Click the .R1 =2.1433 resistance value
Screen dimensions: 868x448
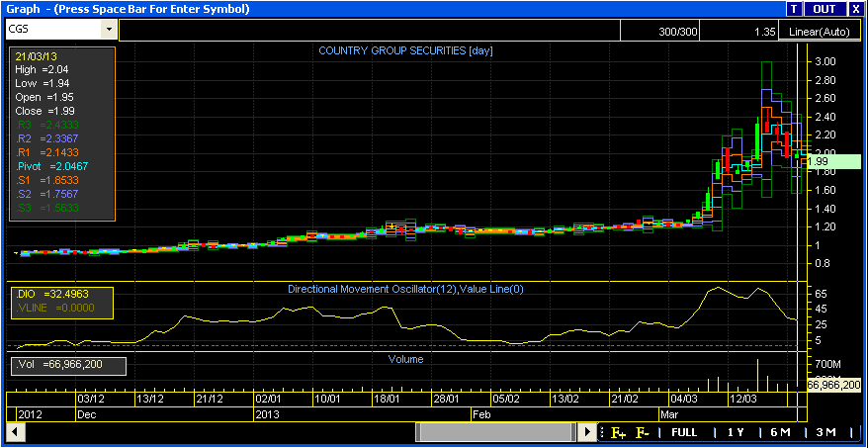pos(47,152)
